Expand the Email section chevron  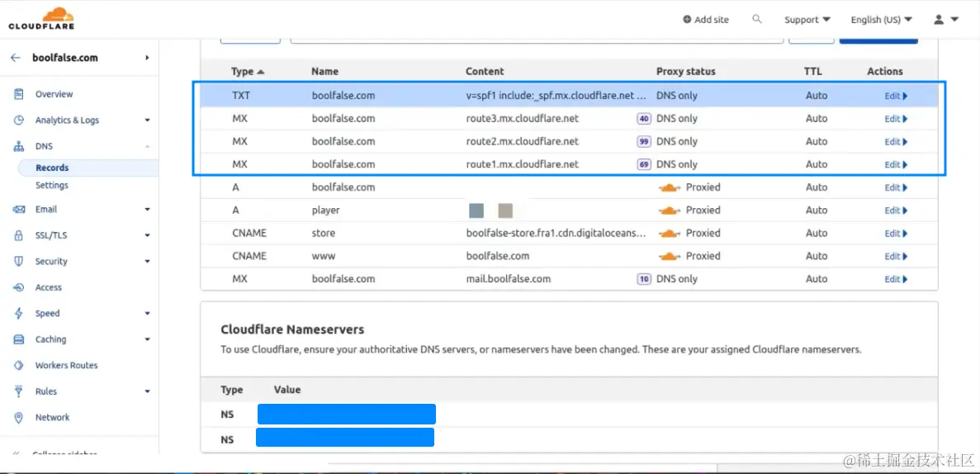coord(148,210)
